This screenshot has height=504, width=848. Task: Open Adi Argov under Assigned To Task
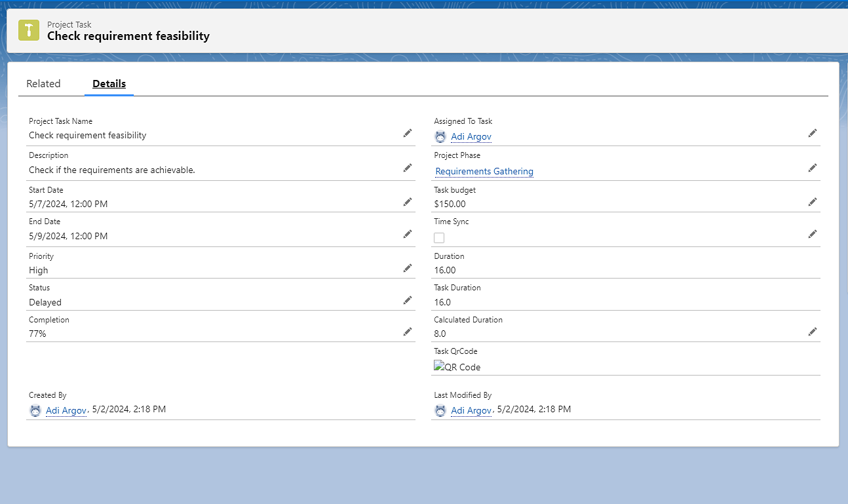click(471, 136)
